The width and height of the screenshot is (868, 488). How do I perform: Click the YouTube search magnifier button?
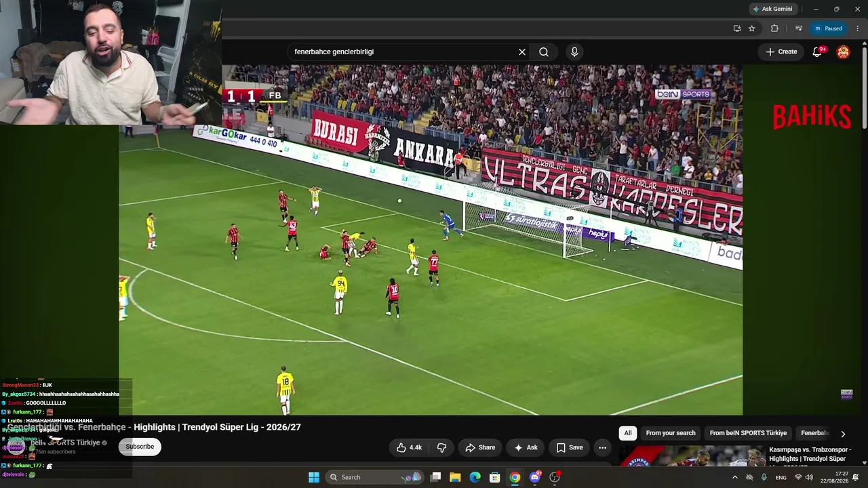(x=544, y=52)
